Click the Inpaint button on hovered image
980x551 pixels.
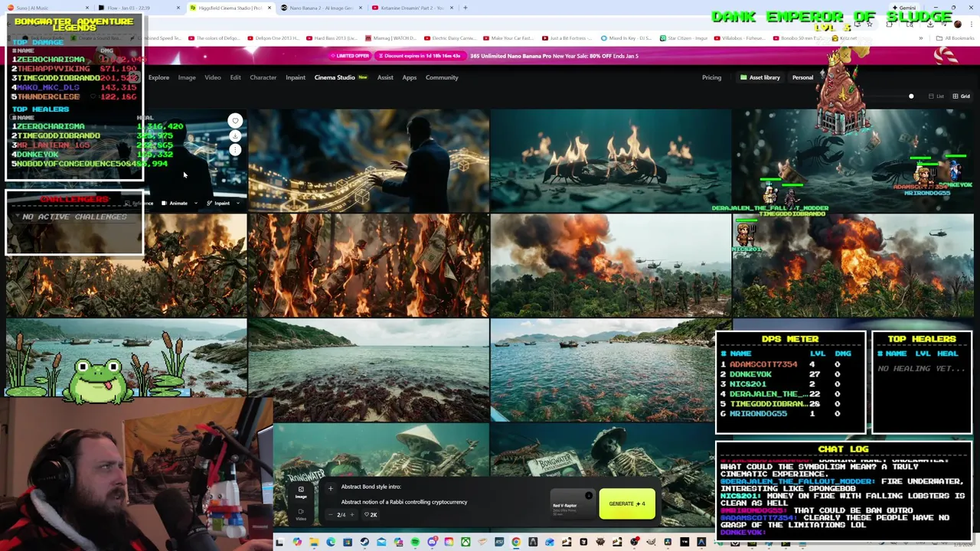(218, 204)
